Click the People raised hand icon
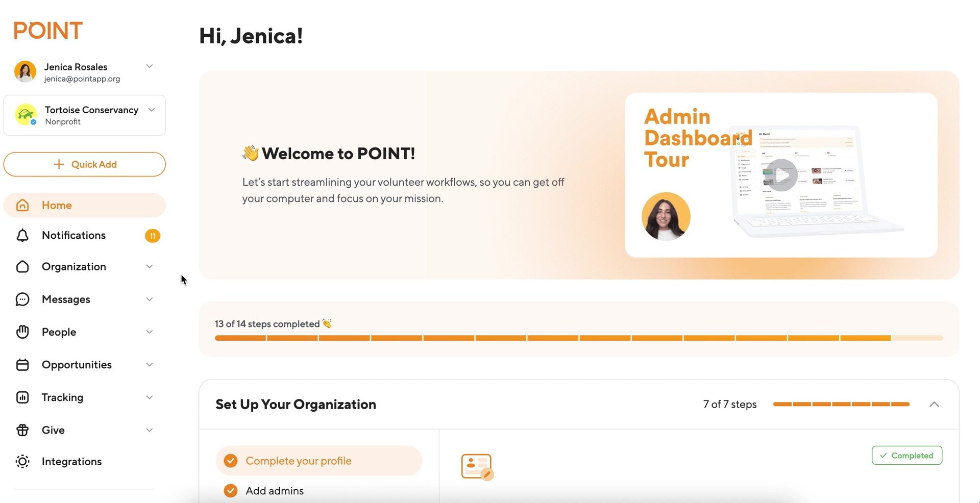The image size is (980, 503). tap(22, 332)
